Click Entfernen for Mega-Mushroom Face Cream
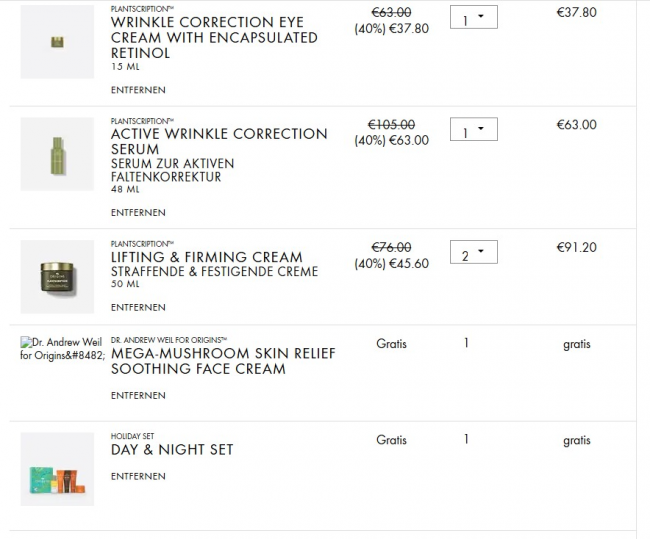 click(138, 396)
